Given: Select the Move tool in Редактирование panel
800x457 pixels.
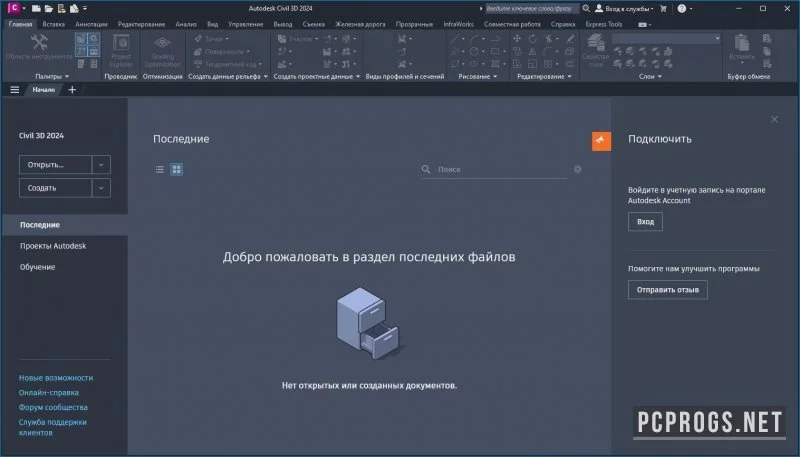Looking at the screenshot, I should pos(517,39).
